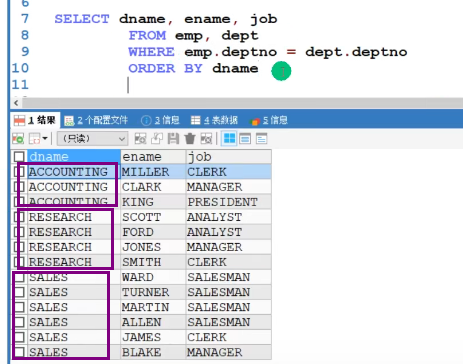Open the 4 表数据 table data tab

214,120
